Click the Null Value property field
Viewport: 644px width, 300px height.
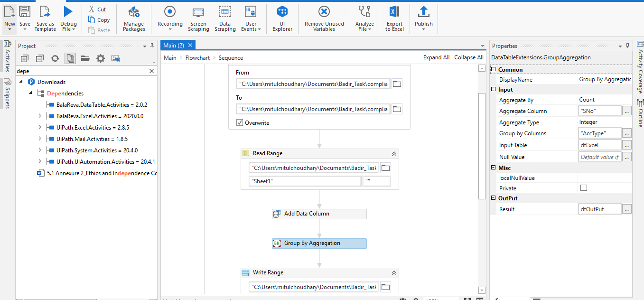click(600, 157)
